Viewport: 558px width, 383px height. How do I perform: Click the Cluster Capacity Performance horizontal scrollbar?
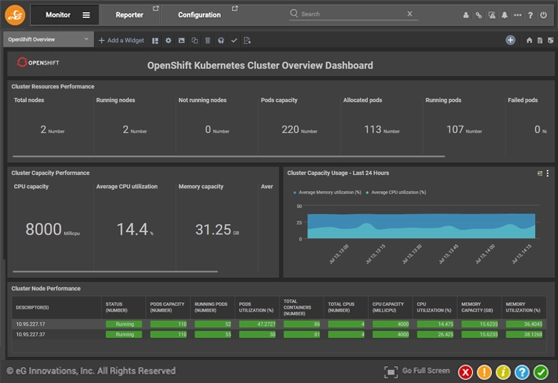(115, 272)
